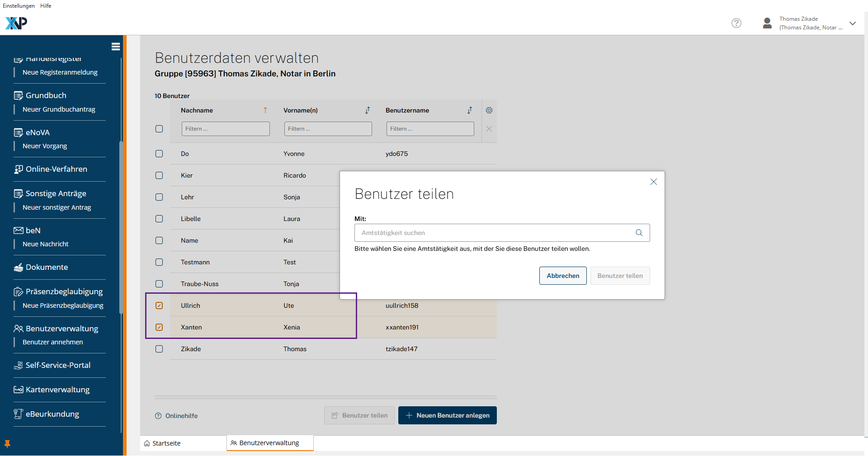Image resolution: width=868 pixels, height=456 pixels.
Task: Click the pin icon in sidebar
Action: (7, 444)
